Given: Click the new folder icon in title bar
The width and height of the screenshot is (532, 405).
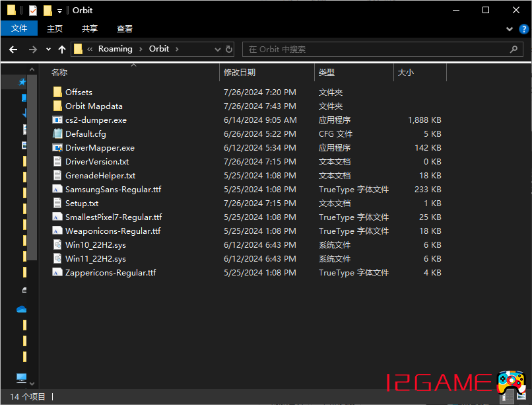Looking at the screenshot, I should pos(48,11).
